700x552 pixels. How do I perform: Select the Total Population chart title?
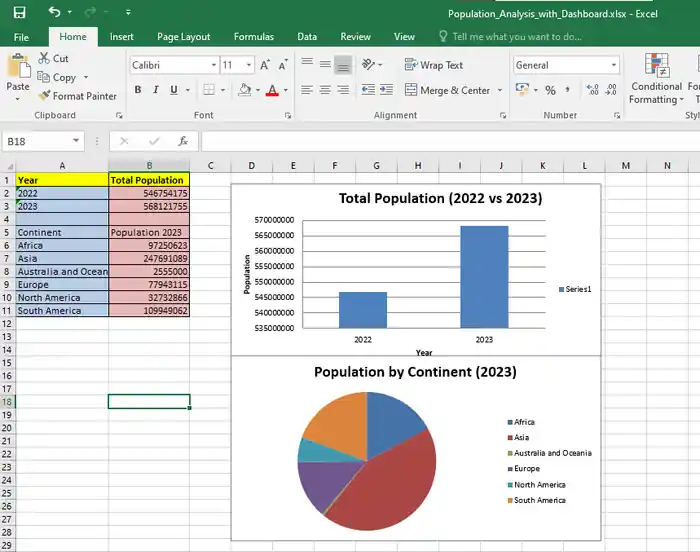point(440,198)
